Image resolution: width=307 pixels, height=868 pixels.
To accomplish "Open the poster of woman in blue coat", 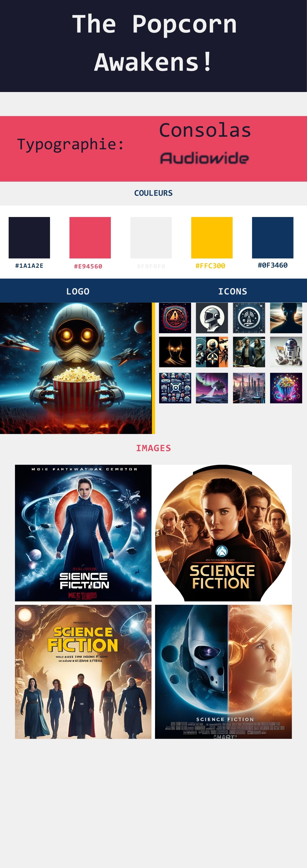I will pos(83,533).
